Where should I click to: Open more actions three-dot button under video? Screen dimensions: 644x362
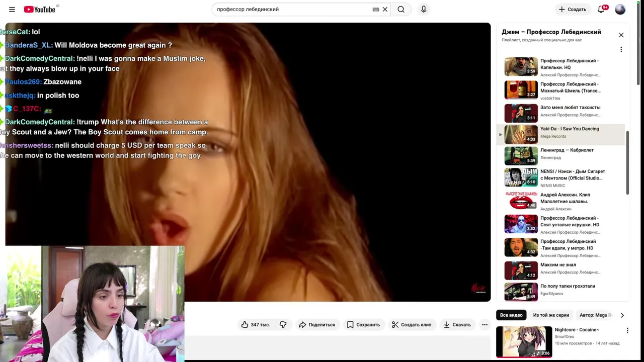[x=485, y=325]
